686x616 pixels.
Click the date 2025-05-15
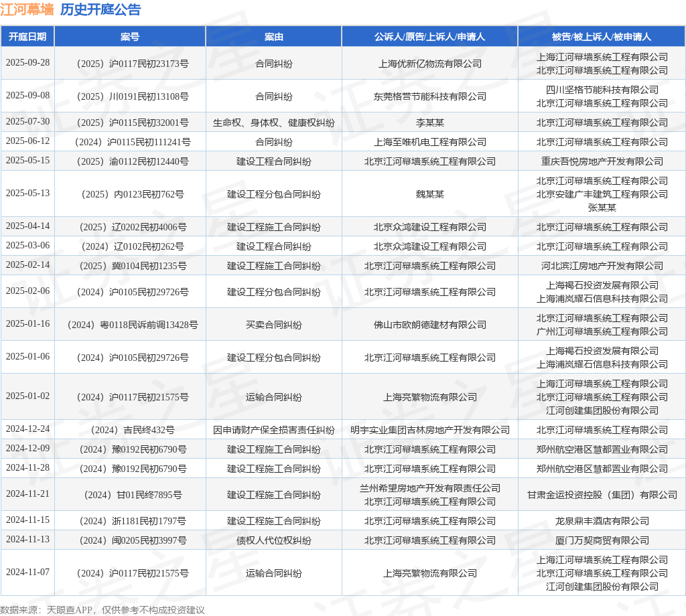27,161
